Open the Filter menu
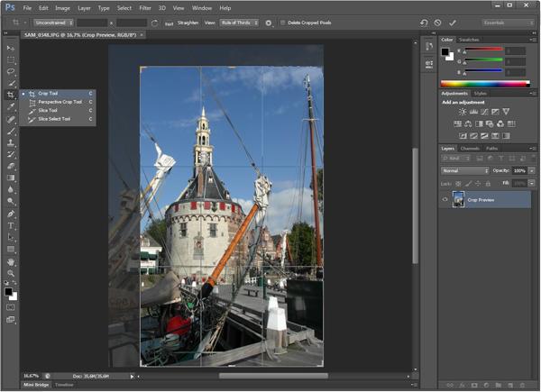This screenshot has width=541, height=392. coord(145,8)
